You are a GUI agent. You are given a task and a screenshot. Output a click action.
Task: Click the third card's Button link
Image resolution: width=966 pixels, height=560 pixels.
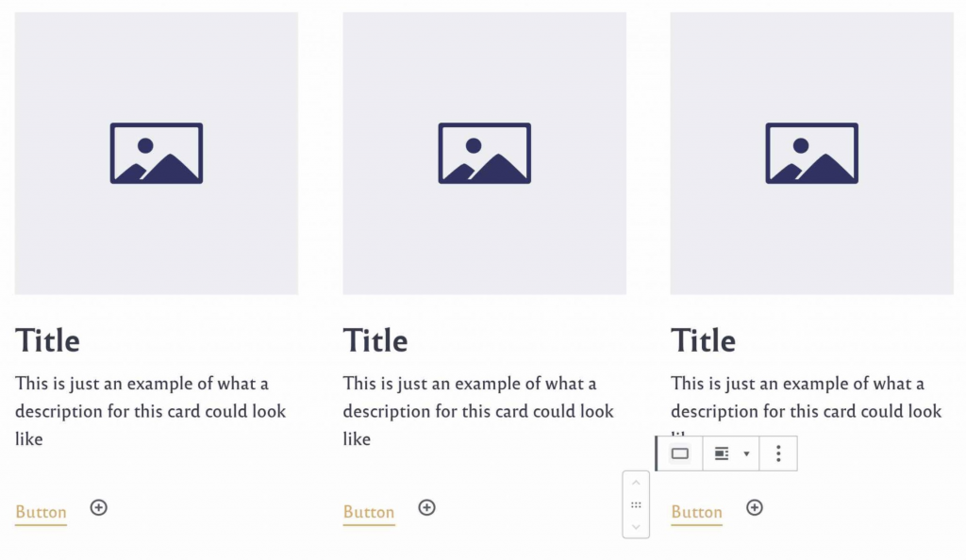[x=696, y=513]
